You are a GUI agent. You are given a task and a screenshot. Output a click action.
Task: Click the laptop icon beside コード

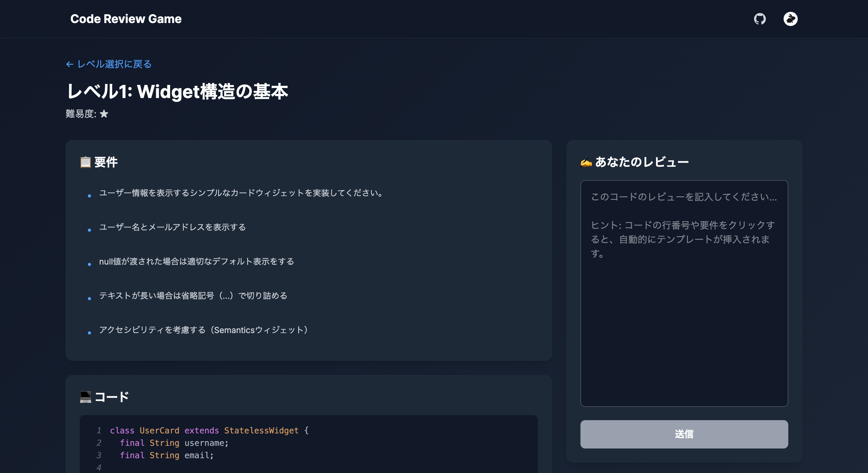(85, 397)
